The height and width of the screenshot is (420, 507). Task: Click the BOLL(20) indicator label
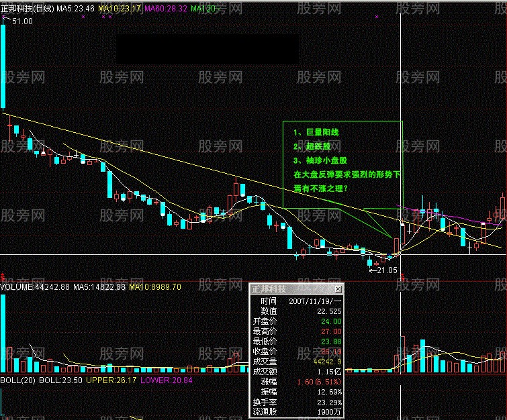pos(17,380)
